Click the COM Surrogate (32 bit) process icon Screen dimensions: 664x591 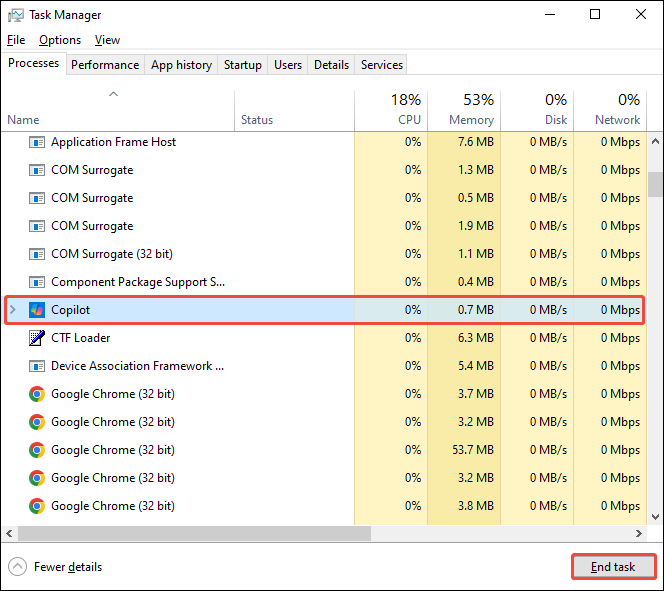coord(37,254)
